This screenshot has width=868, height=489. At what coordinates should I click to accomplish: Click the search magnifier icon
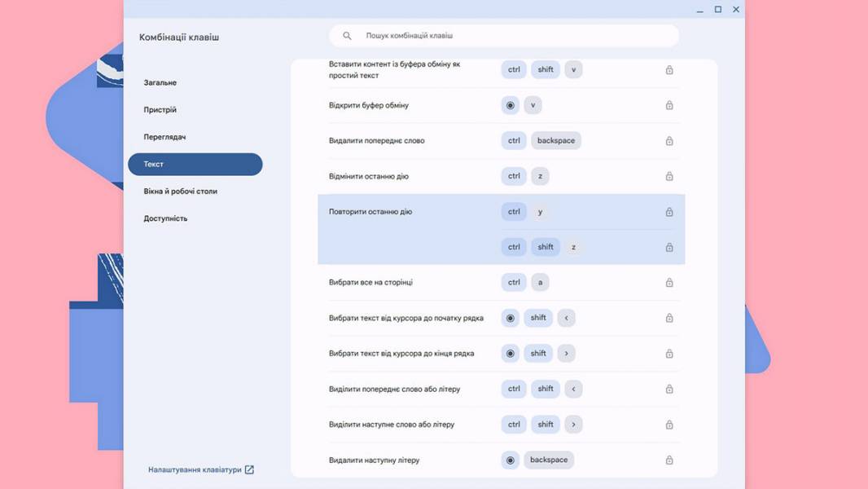click(x=347, y=35)
